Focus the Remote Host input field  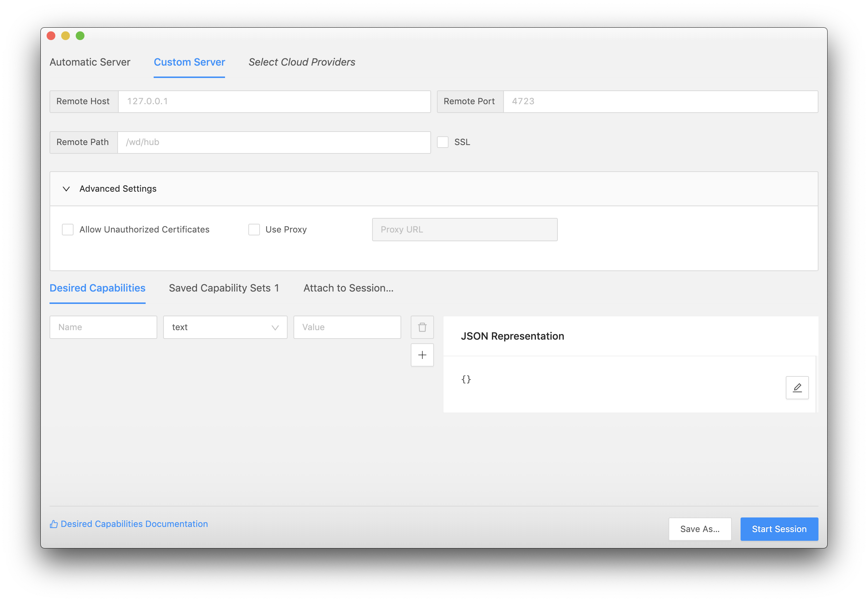pos(274,101)
